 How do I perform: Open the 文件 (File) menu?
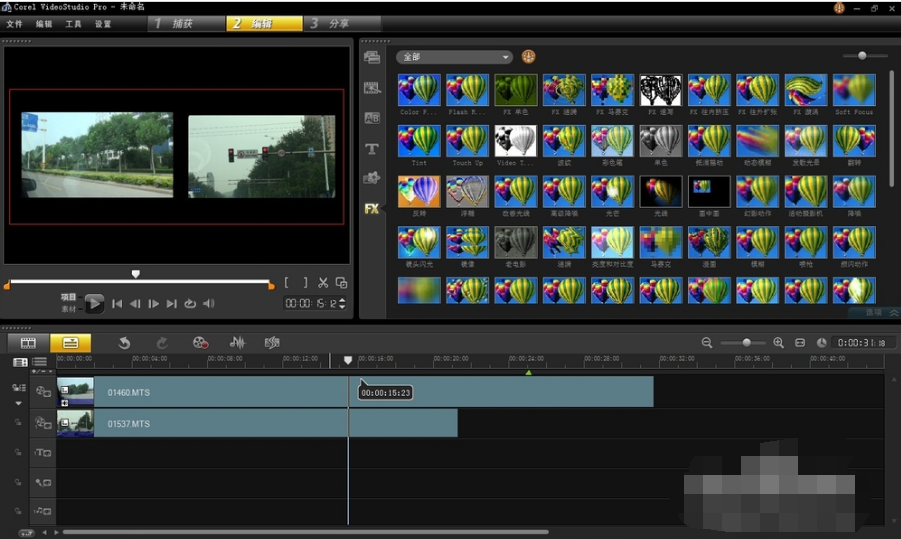14,24
